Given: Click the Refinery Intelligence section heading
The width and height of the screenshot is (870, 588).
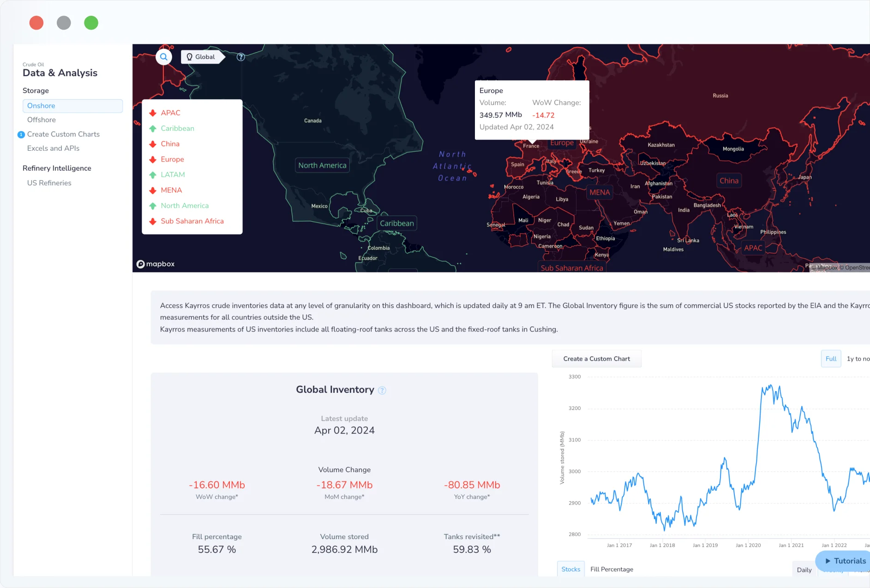Looking at the screenshot, I should pos(57,168).
